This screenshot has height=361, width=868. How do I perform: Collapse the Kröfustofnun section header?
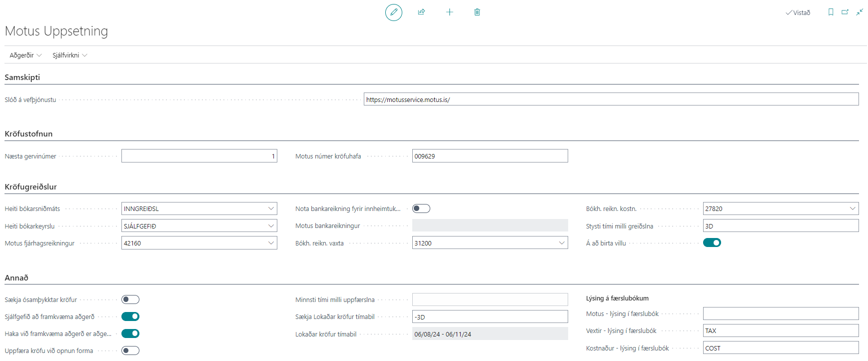pos(28,134)
